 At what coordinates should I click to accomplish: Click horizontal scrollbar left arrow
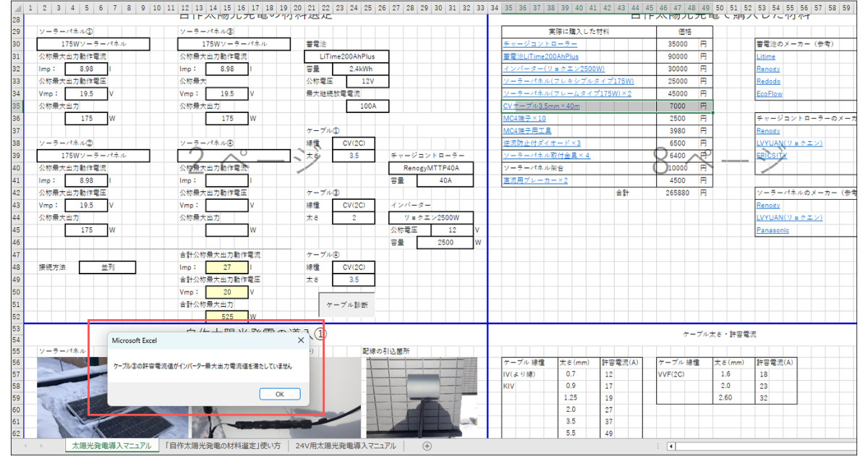pyautogui.click(x=671, y=447)
